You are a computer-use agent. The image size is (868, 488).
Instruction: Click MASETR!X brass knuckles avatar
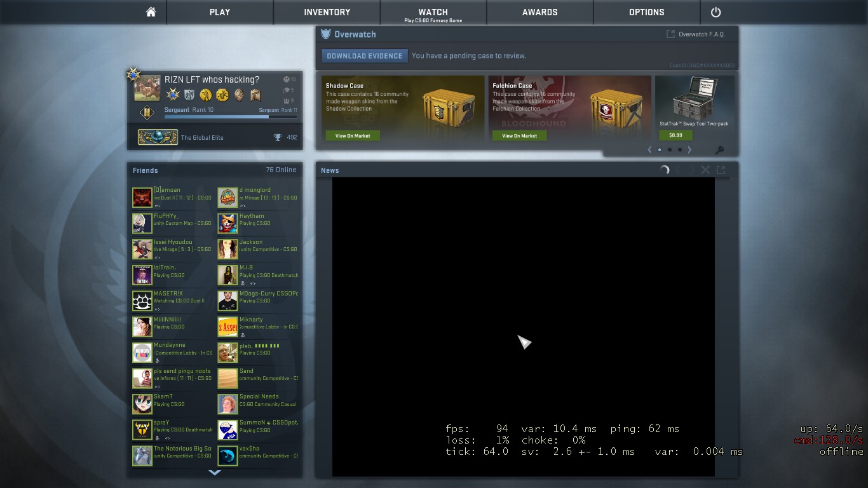coord(142,301)
